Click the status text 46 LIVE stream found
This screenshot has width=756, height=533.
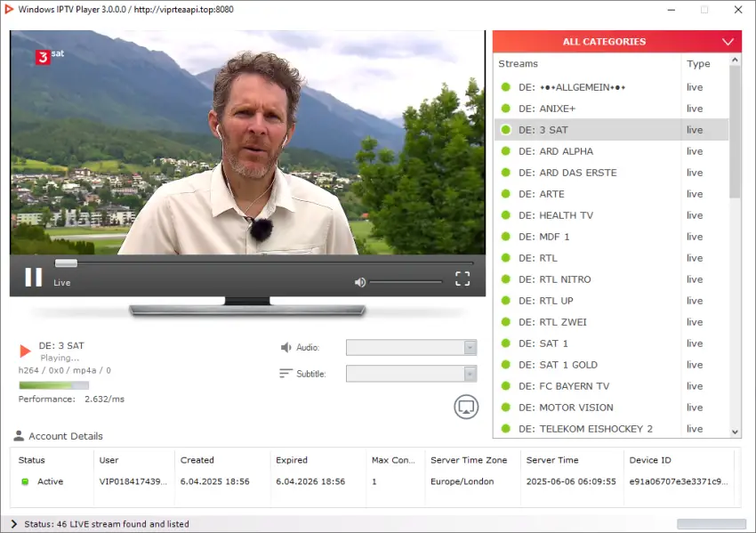(x=107, y=524)
